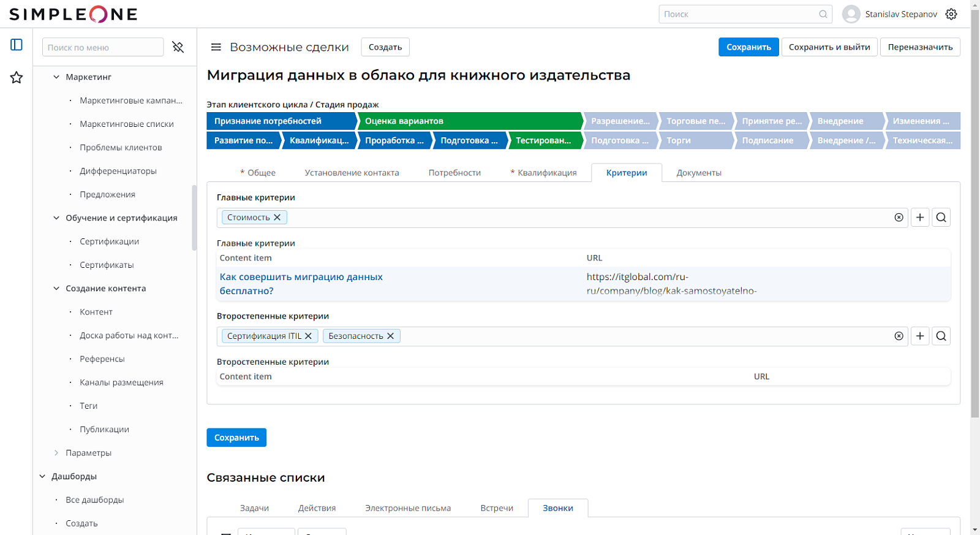Open favorites star icon in left rail

(x=17, y=77)
